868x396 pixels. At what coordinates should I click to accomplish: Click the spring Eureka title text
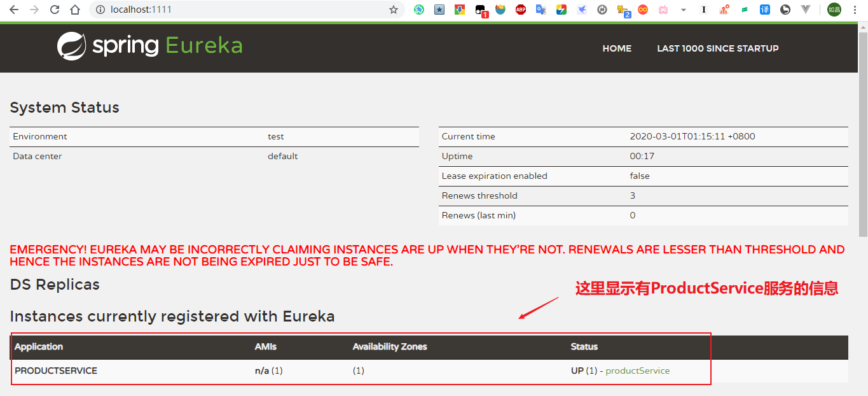tap(168, 46)
